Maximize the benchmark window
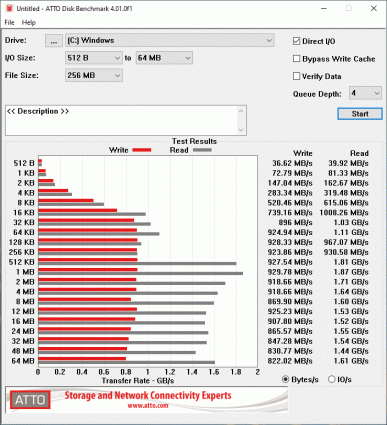 click(x=348, y=8)
